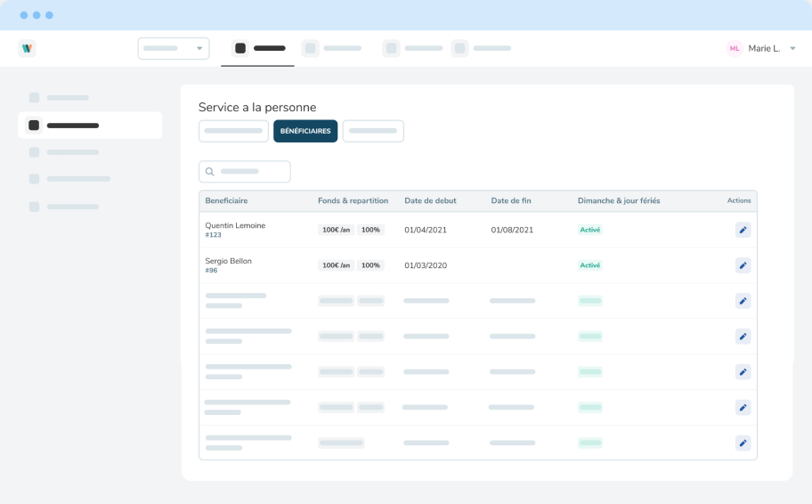The image size is (812, 504).
Task: Select the Bénéficiaires tab
Action: tap(305, 131)
